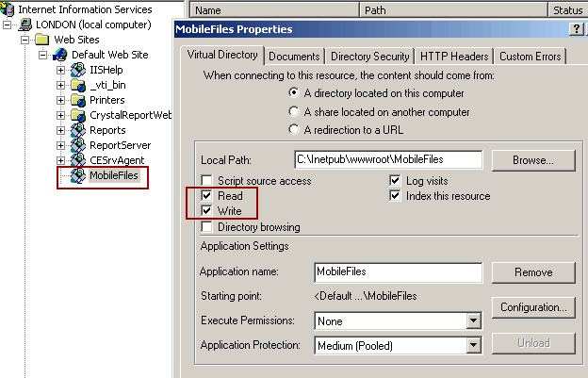Select the MobileFiles virtual directory icon
Viewport: 588px width, 378px height.
(x=77, y=175)
